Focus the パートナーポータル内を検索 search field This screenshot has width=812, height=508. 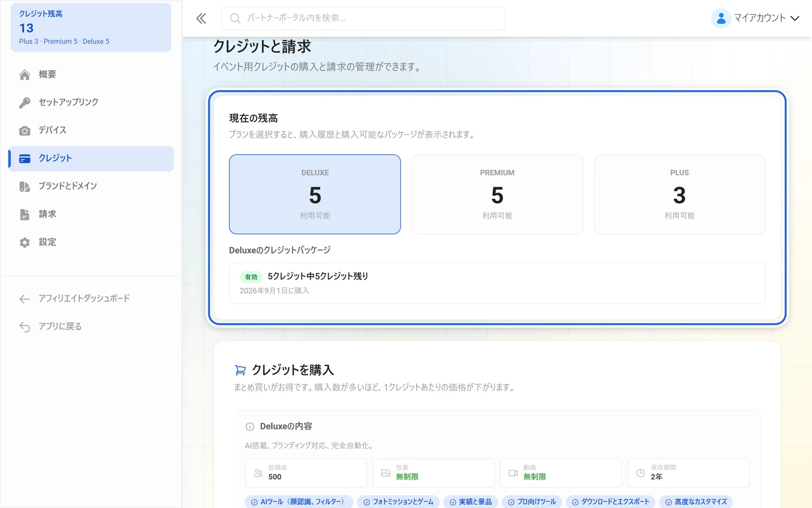pos(363,19)
